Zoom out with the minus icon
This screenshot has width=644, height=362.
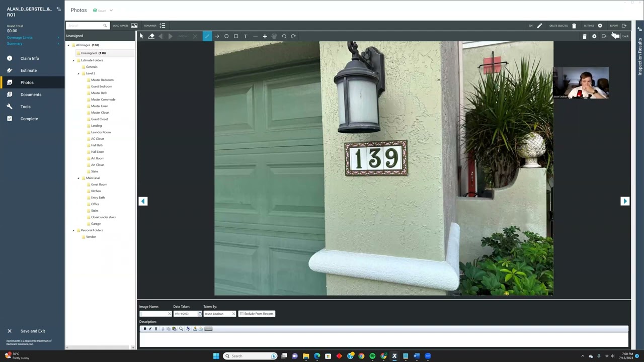coord(255,36)
